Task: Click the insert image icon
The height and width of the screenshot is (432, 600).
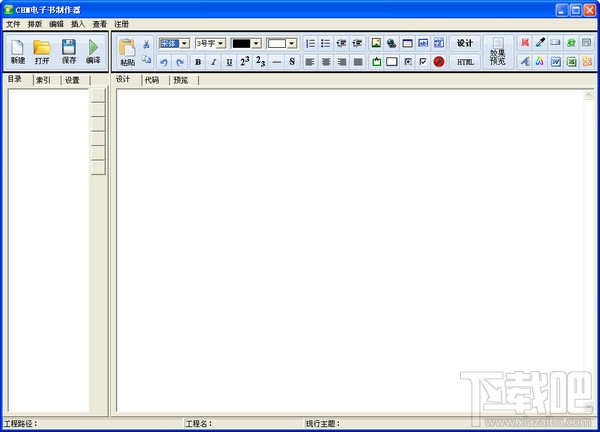Action: coord(376,43)
